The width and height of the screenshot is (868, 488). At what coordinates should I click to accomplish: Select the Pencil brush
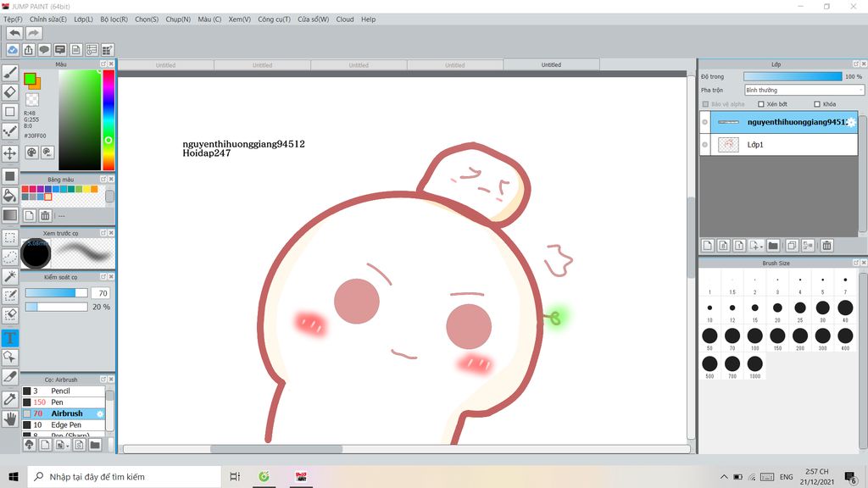coord(63,391)
